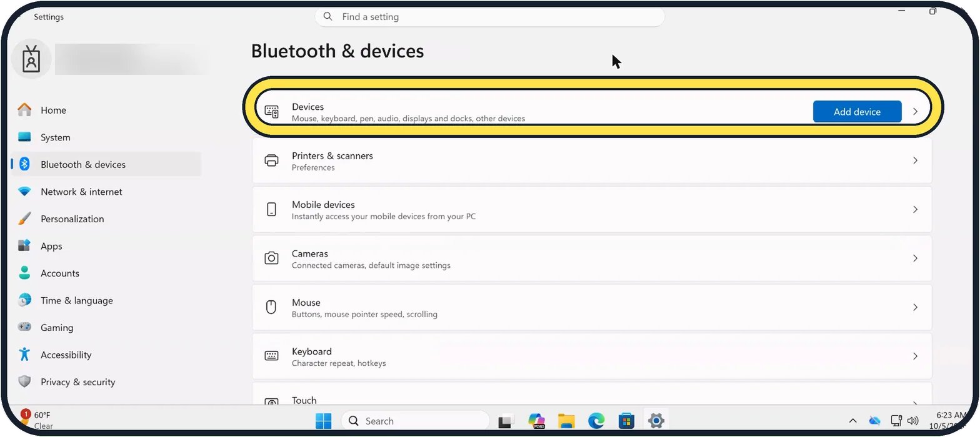Expand Mouse row chevron
Image resolution: width=980 pixels, height=437 pixels.
point(915,307)
